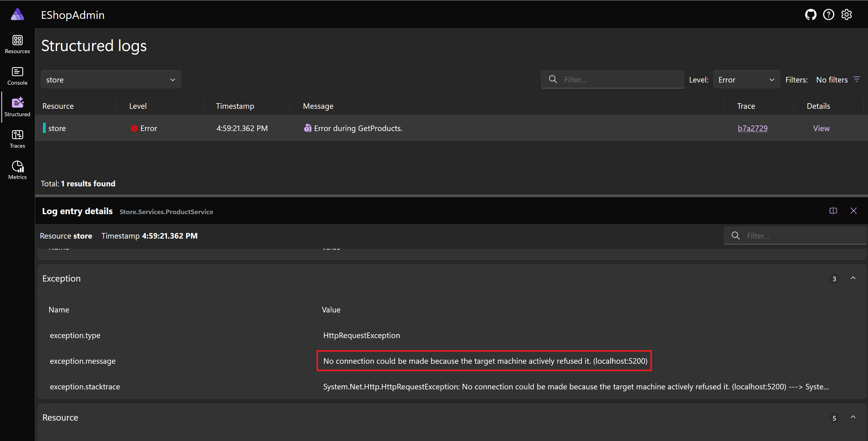Open the GitHub repository link
Image resolution: width=868 pixels, height=441 pixels.
click(811, 15)
